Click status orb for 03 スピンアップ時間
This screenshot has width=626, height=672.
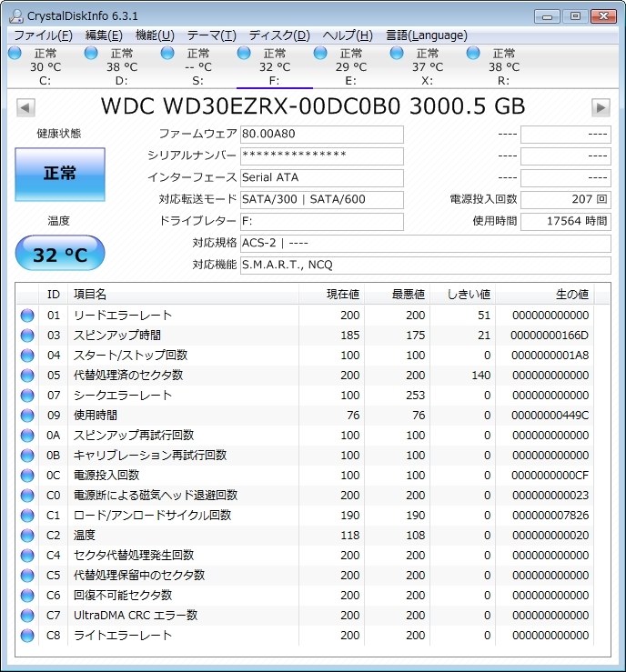tap(27, 336)
